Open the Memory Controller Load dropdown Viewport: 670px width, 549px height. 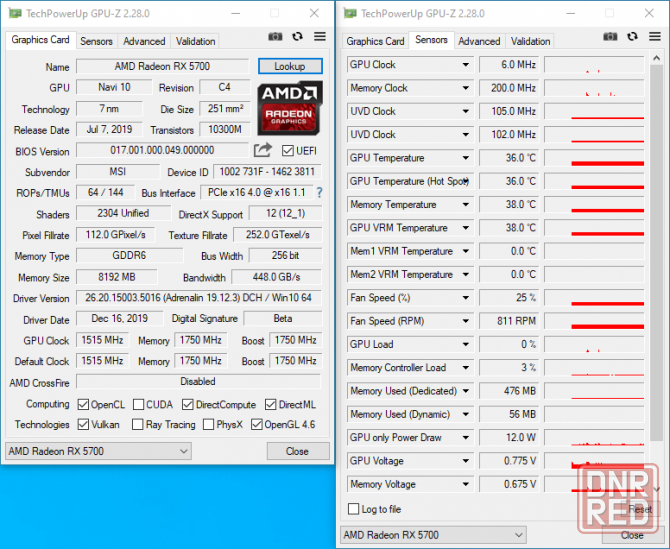466,368
